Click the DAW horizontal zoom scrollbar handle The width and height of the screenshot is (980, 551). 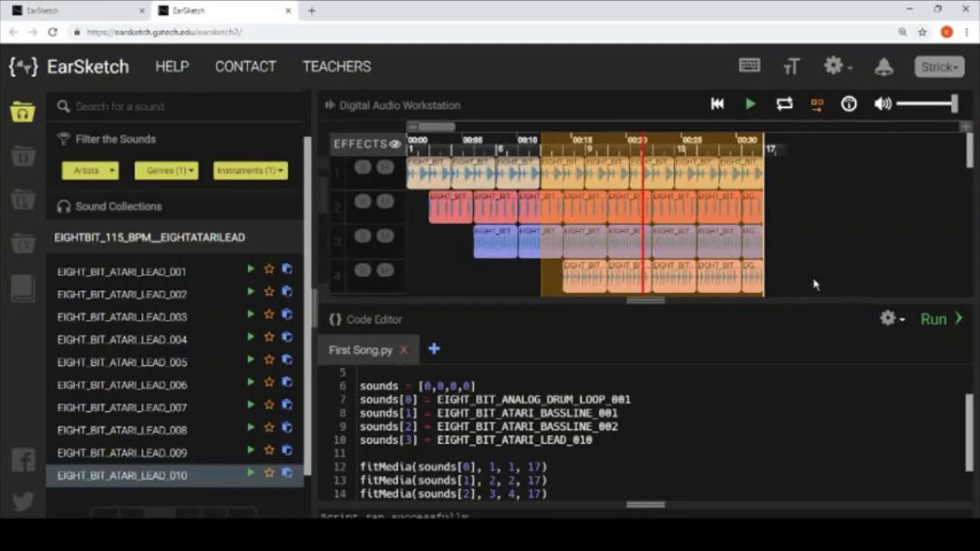[x=436, y=127]
